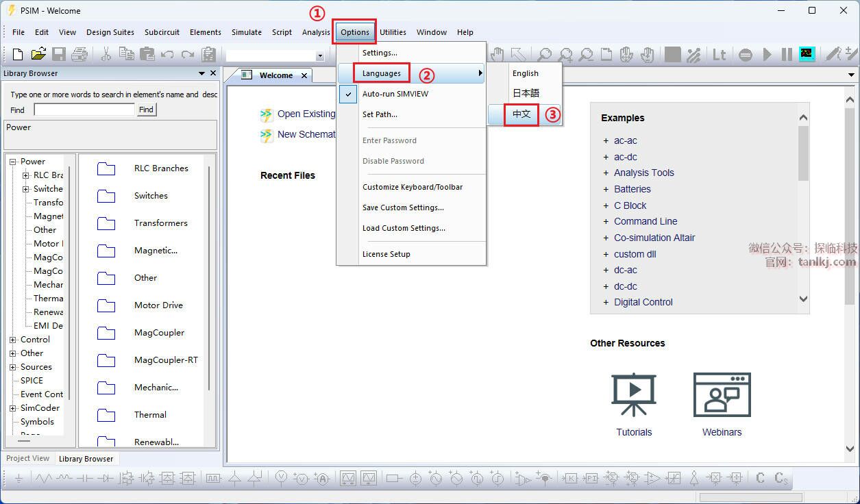
Task: Open the Webinars link
Action: [722, 432]
